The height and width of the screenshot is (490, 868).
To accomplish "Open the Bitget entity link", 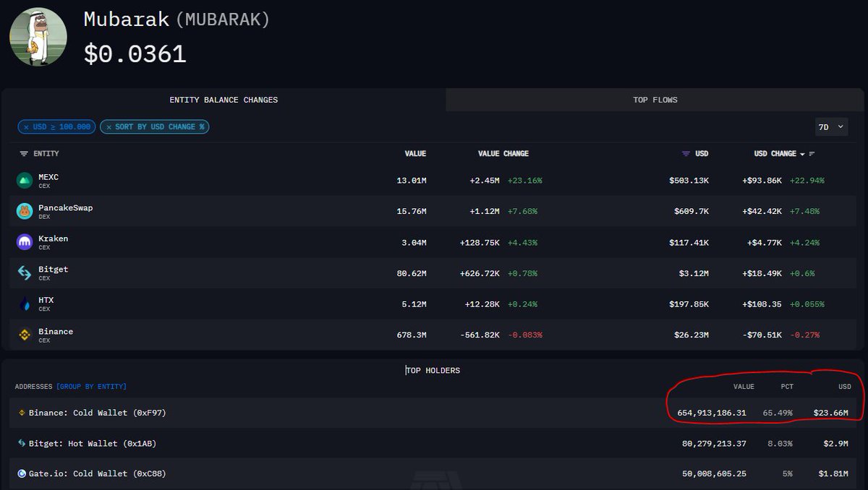I will tap(54, 270).
